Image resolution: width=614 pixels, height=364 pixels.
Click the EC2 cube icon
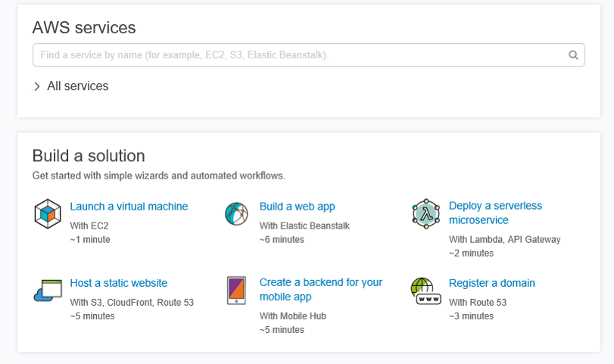(x=48, y=213)
